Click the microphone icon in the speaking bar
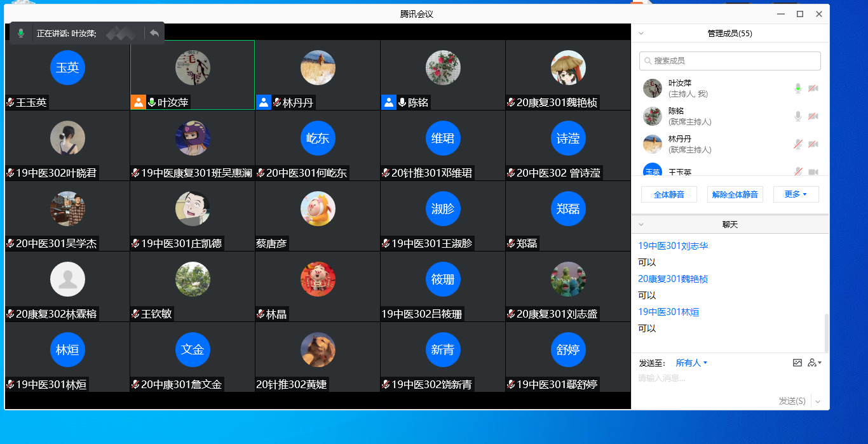 click(x=21, y=33)
